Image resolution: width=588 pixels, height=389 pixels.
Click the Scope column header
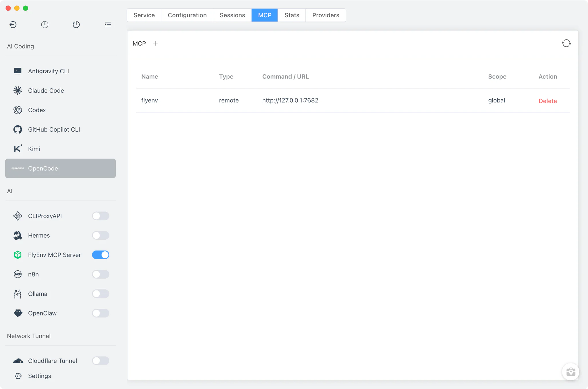(497, 77)
